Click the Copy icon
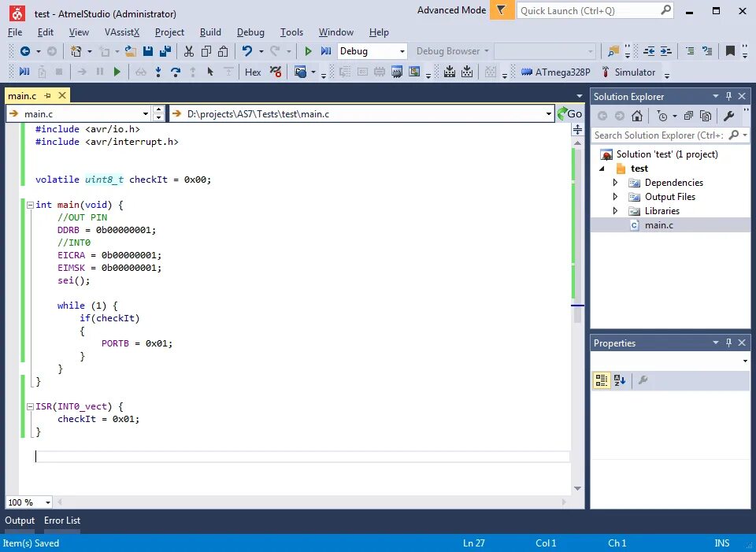The width and height of the screenshot is (756, 552). point(206,51)
